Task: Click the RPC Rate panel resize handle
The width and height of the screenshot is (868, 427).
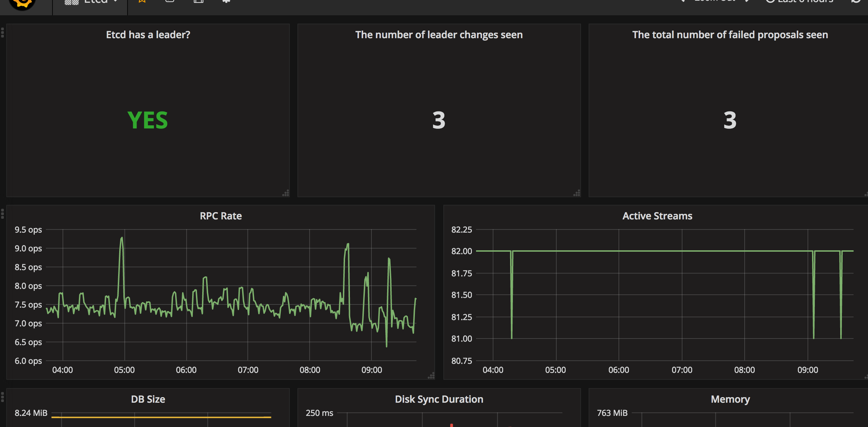Action: pyautogui.click(x=431, y=376)
